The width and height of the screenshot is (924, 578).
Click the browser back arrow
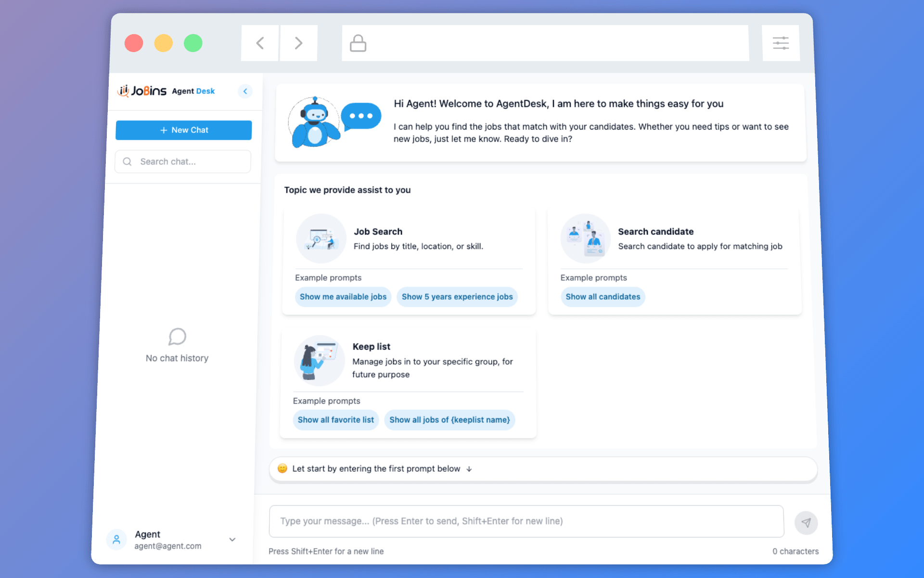click(260, 43)
